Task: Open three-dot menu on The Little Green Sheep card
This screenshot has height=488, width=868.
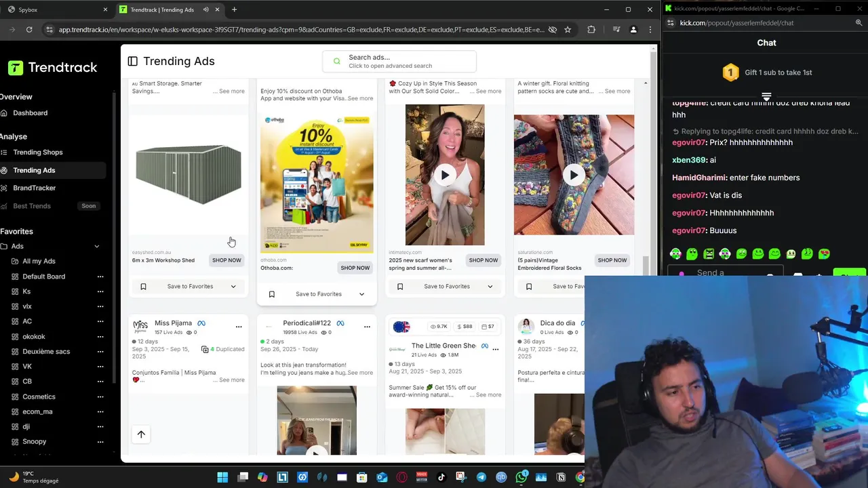Action: (x=496, y=349)
